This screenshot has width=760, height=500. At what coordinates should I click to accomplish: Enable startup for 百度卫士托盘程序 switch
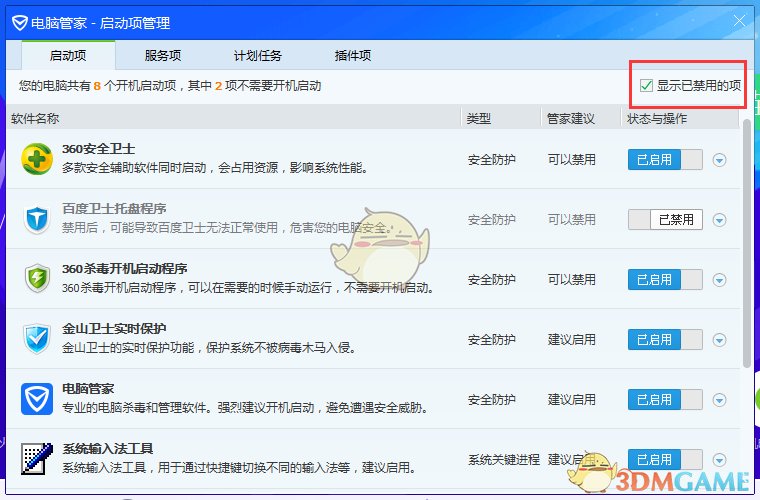point(665,219)
